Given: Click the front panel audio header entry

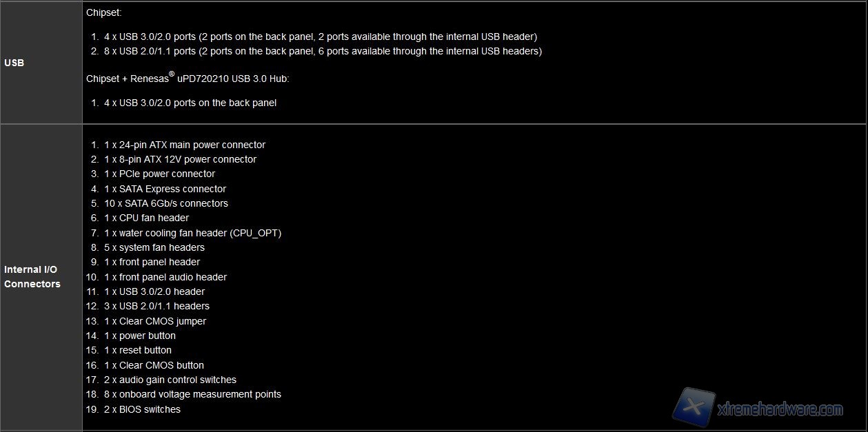Looking at the screenshot, I should coord(165,277).
